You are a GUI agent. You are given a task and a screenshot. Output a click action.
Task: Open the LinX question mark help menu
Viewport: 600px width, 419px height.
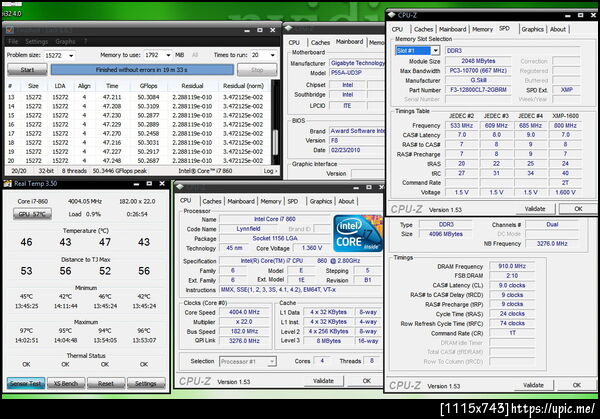pos(85,41)
